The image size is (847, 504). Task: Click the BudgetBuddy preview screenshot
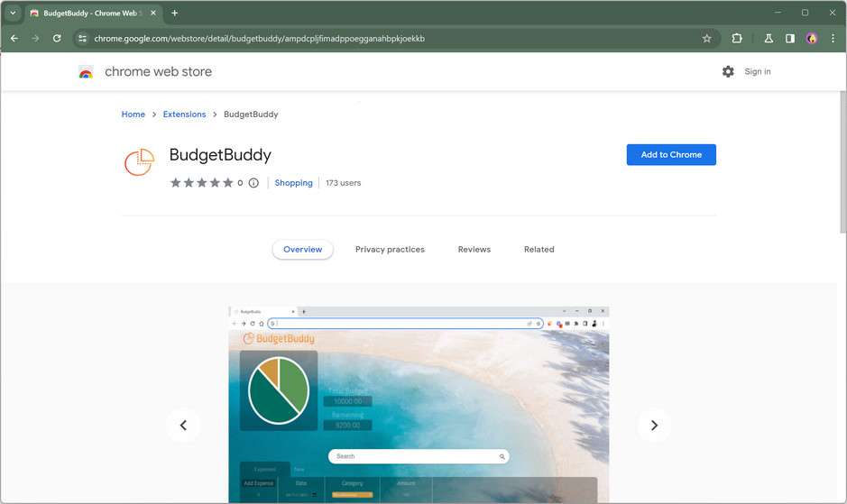pos(419,405)
